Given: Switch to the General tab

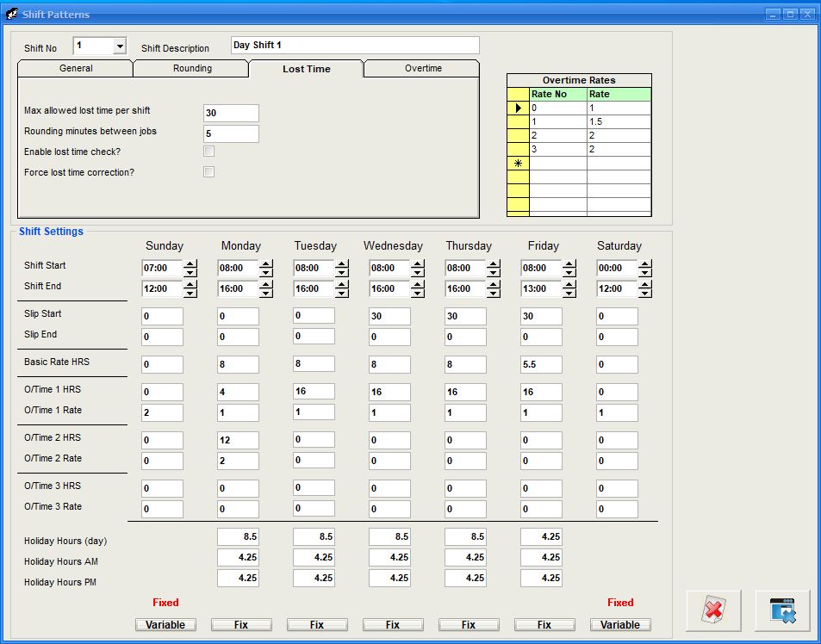Looking at the screenshot, I should point(76,69).
